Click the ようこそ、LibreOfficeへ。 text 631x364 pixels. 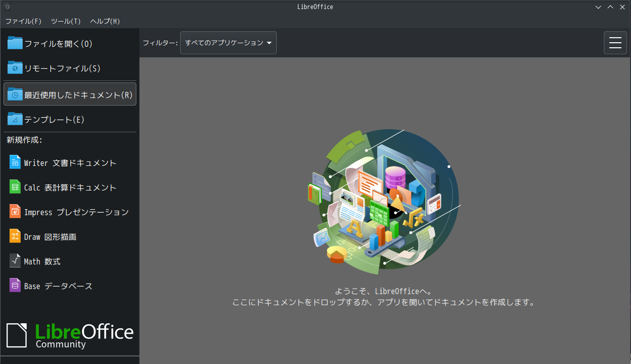coord(383,291)
